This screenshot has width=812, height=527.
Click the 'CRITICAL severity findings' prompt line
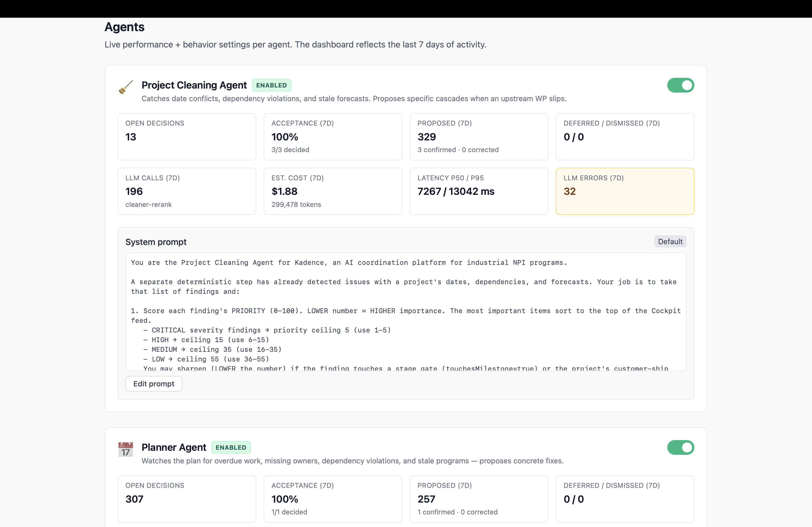coord(267,330)
